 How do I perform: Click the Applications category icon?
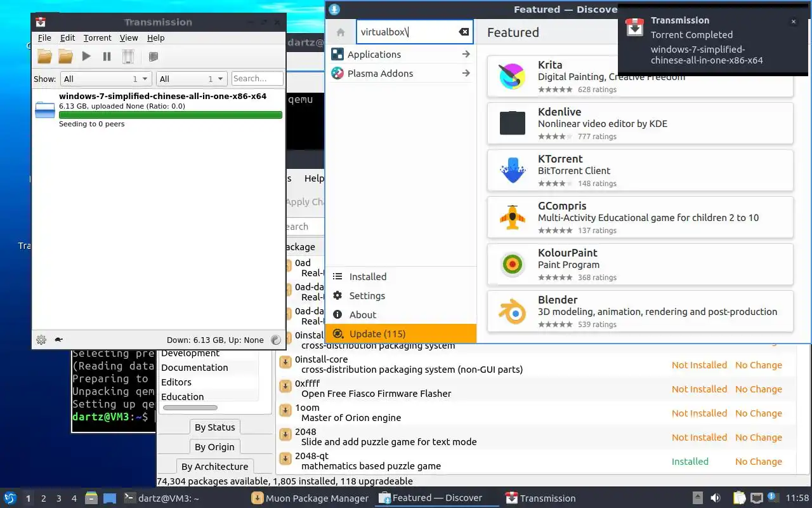tap(337, 55)
